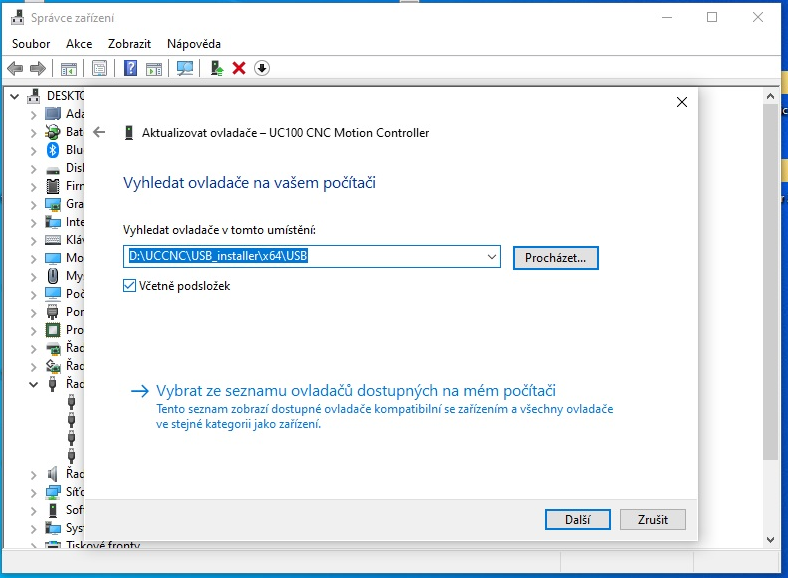Expand the 'Pro' processors category chevron
The height and width of the screenshot is (578, 788).
33,331
